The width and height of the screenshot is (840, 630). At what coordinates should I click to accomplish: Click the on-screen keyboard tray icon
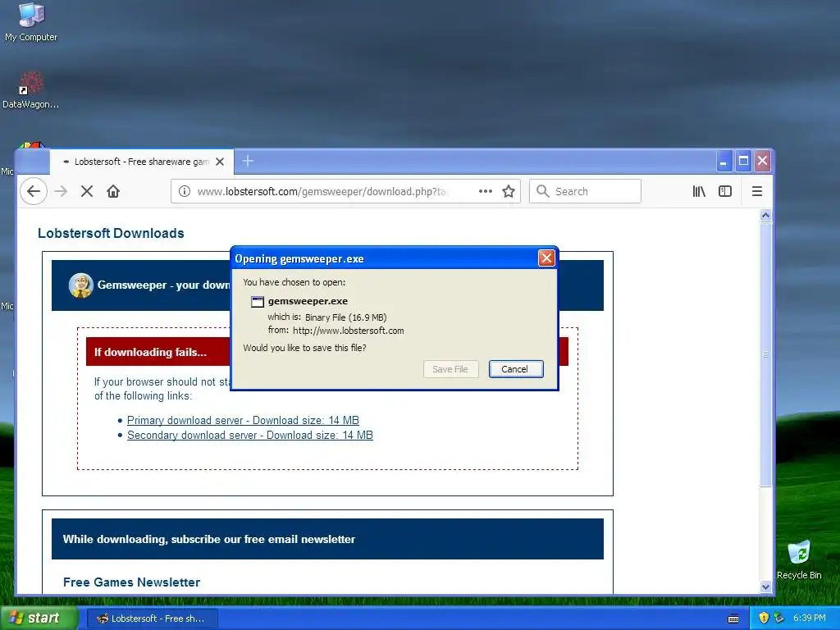tap(733, 619)
